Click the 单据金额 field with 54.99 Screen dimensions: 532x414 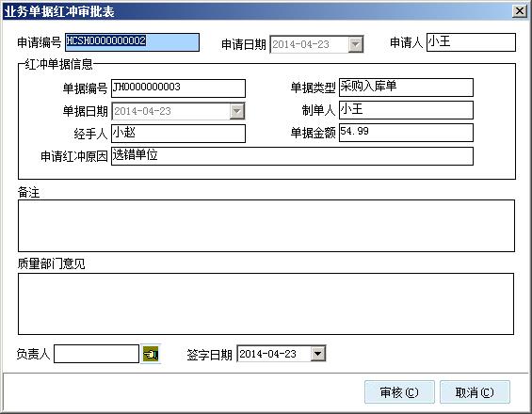point(406,133)
